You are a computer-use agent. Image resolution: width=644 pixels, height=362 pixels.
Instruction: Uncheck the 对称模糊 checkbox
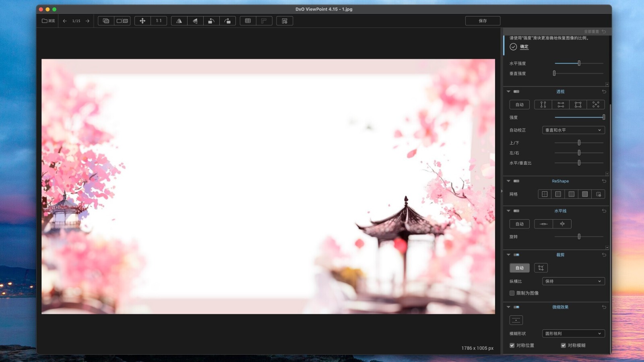tap(563, 346)
